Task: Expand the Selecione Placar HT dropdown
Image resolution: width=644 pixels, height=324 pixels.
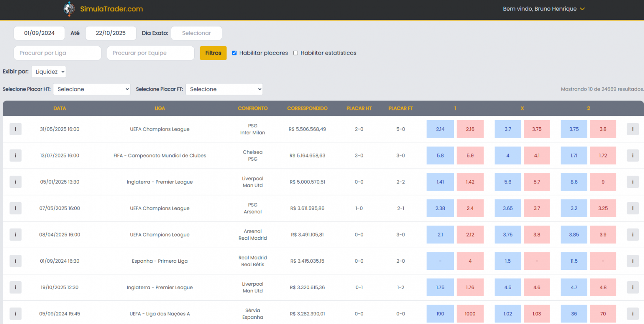Action: 92,89
